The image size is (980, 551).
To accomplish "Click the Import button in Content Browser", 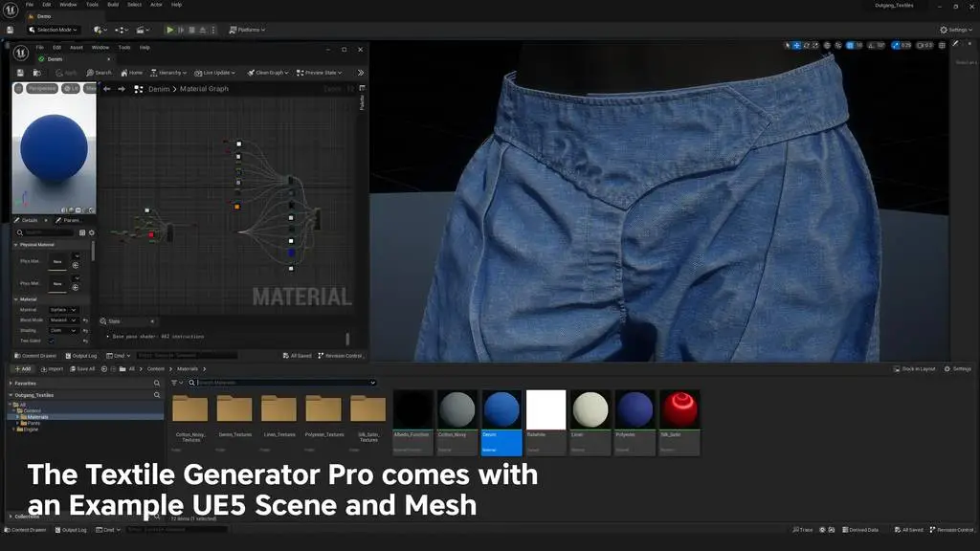I will [x=51, y=368].
